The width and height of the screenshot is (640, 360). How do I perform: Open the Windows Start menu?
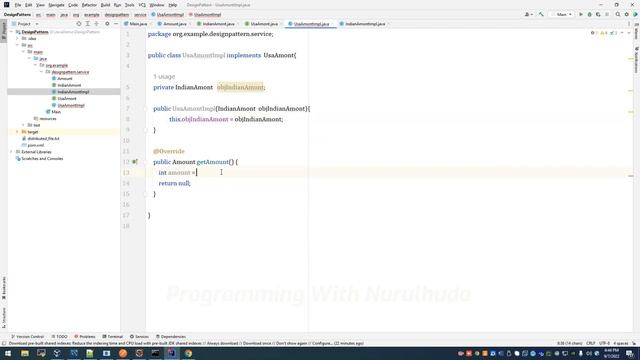[x=8, y=353]
